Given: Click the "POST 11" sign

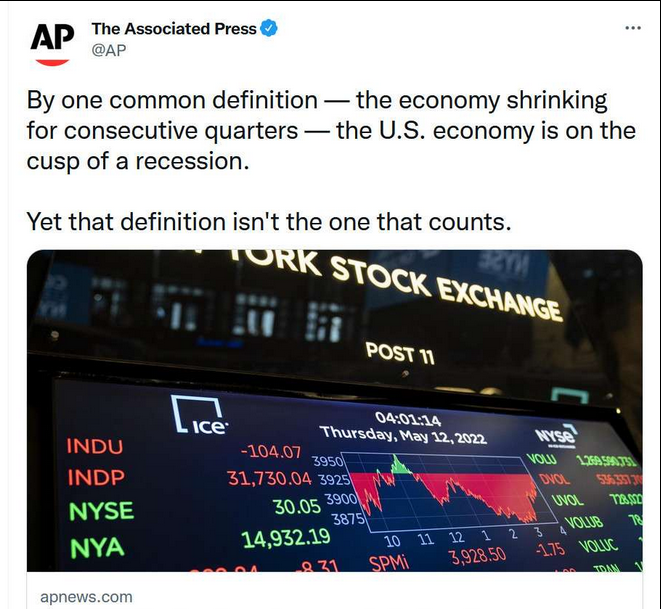Looking at the screenshot, I should [x=399, y=353].
